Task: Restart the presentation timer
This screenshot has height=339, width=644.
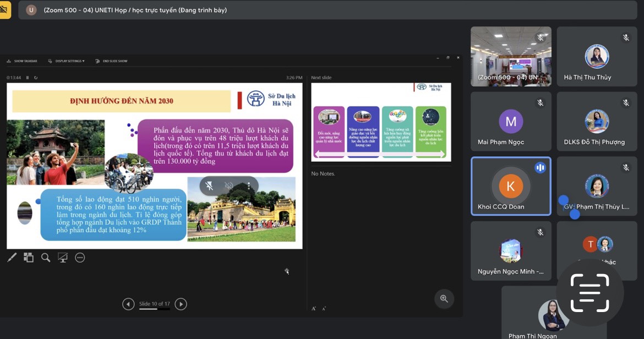Action: (36, 78)
